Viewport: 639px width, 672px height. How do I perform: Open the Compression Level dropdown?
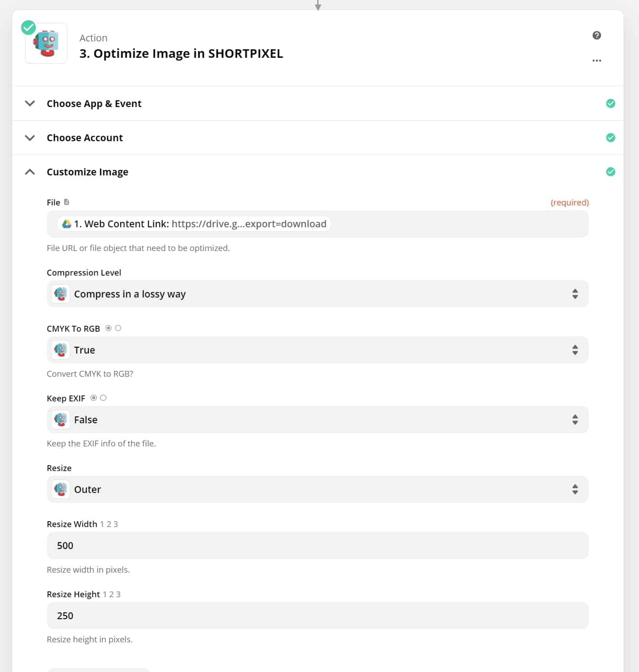(x=317, y=294)
